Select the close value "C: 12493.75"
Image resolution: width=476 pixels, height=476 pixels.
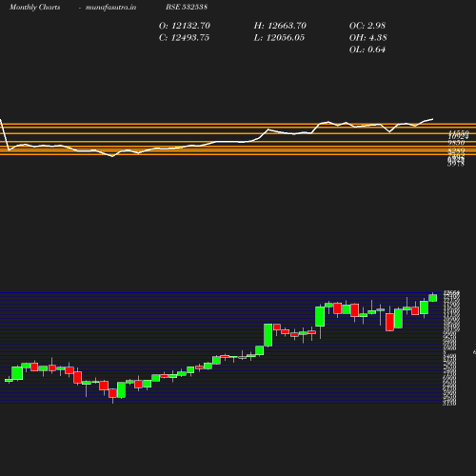(184, 37)
